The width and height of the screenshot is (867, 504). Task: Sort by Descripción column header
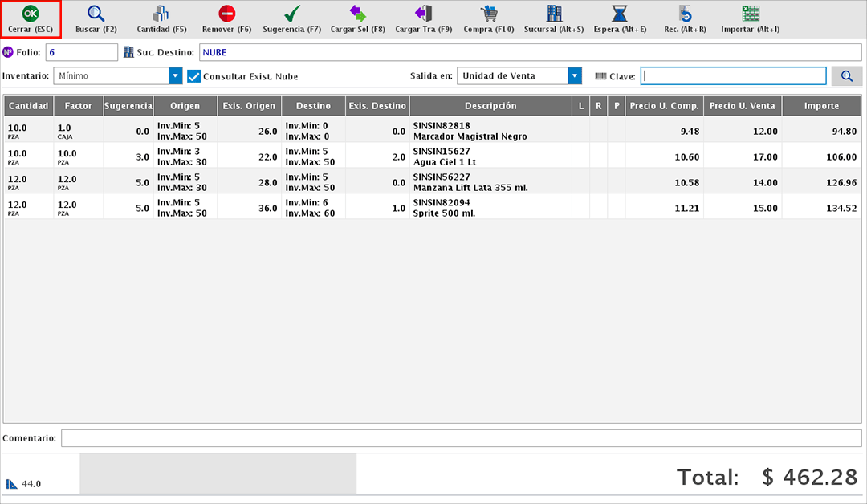click(x=490, y=106)
